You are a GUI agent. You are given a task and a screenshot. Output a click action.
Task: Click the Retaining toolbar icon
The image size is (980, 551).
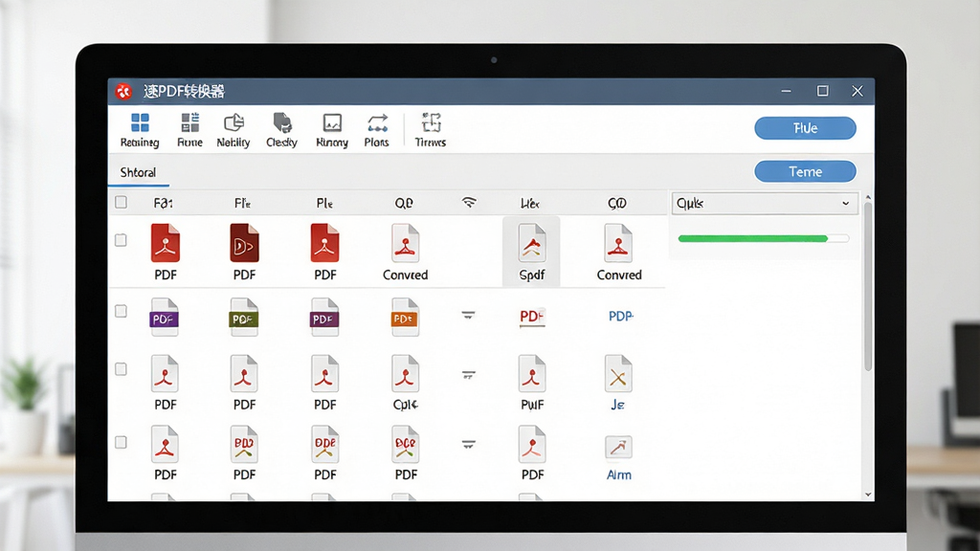[x=140, y=130]
